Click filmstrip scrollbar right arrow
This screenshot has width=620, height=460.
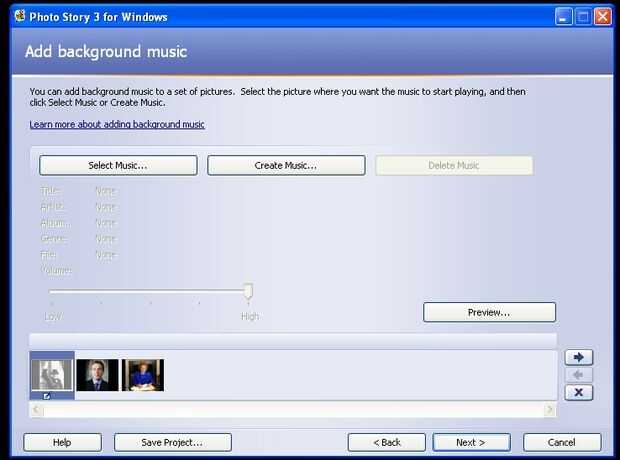click(550, 410)
